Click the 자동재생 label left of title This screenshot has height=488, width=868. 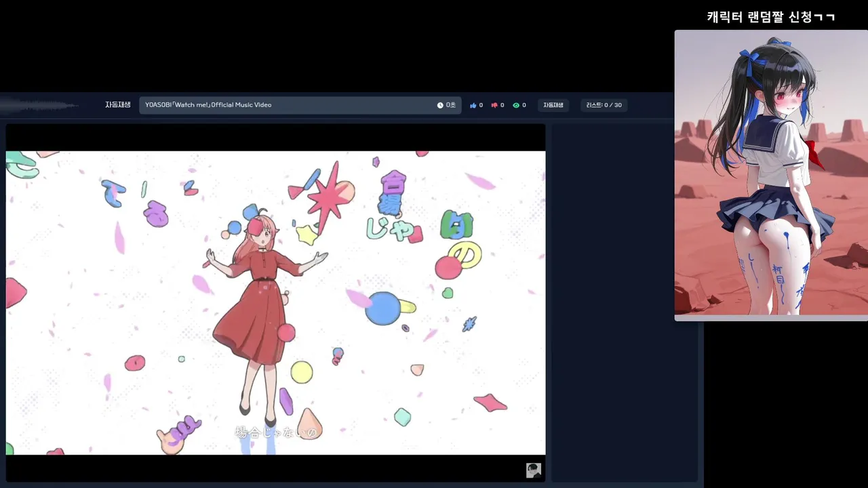118,105
